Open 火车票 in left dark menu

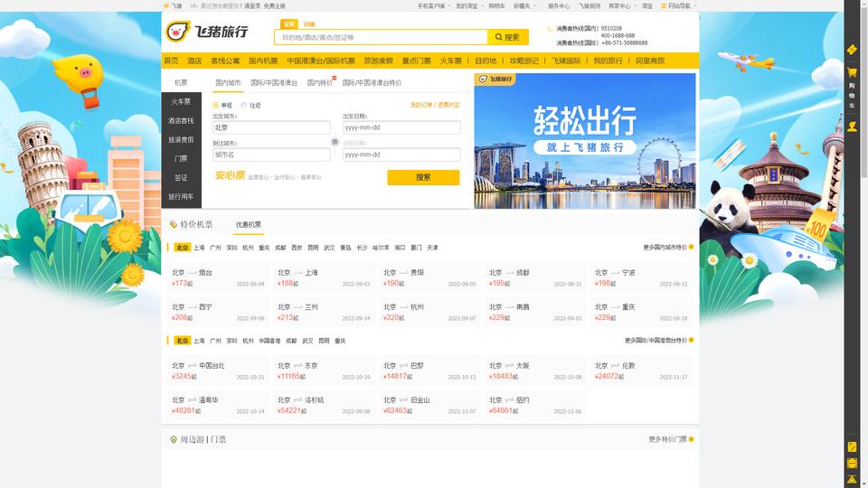pos(181,102)
